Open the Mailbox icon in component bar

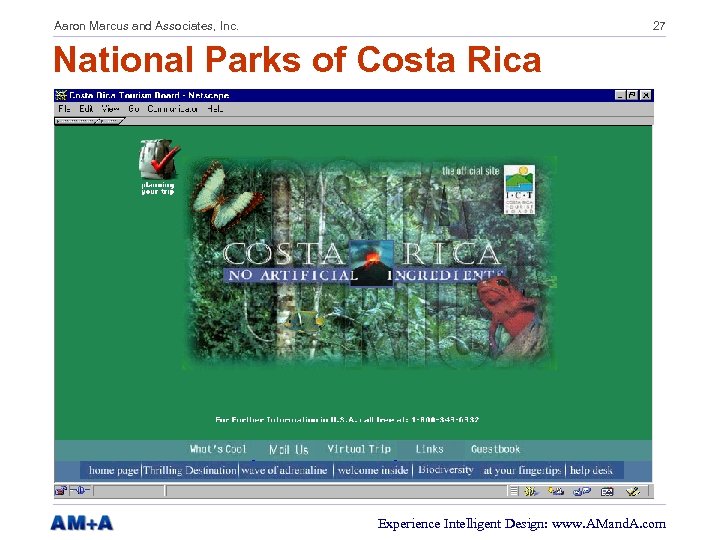pos(556,491)
